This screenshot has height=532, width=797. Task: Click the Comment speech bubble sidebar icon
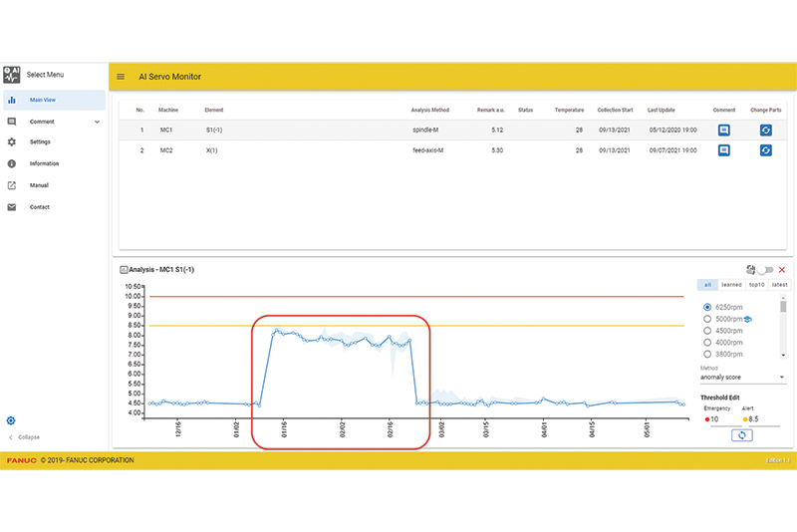tap(12, 122)
